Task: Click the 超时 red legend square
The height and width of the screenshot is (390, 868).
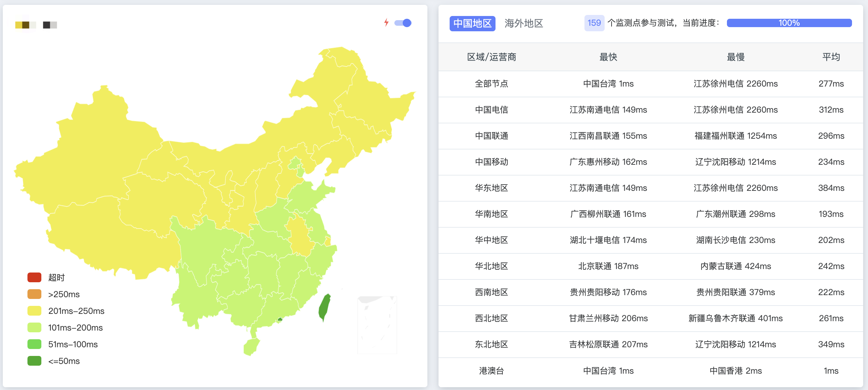Action: tap(34, 277)
